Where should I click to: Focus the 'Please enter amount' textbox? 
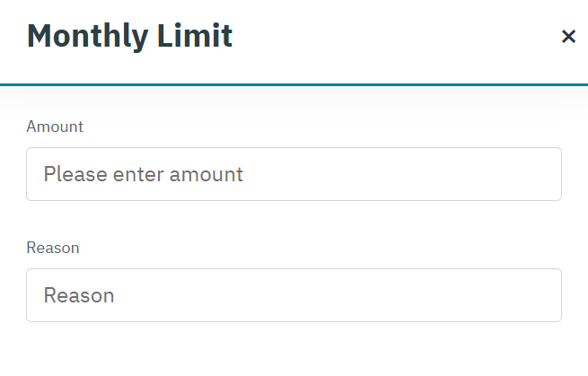(294, 174)
